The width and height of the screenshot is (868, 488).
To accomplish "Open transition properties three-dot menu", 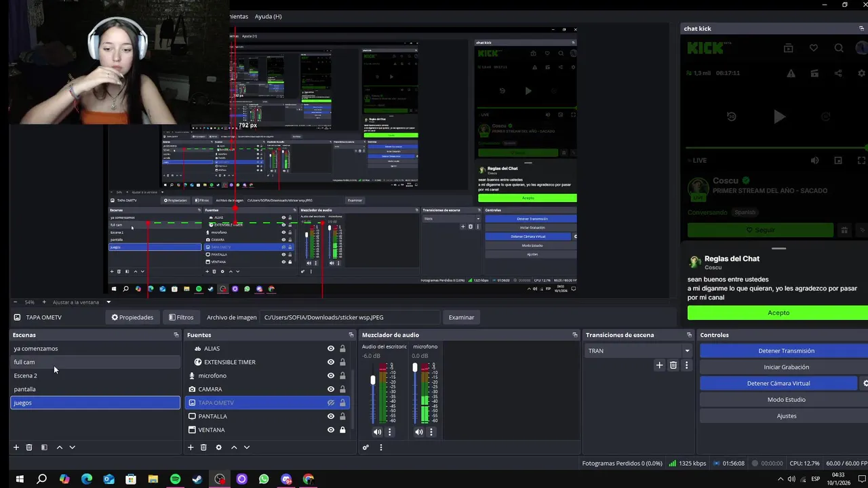I will coord(686,365).
